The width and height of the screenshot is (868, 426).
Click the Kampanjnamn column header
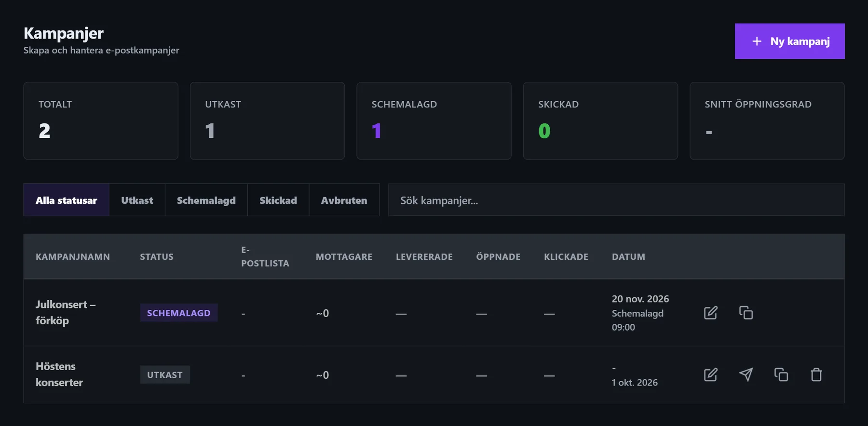pos(73,257)
